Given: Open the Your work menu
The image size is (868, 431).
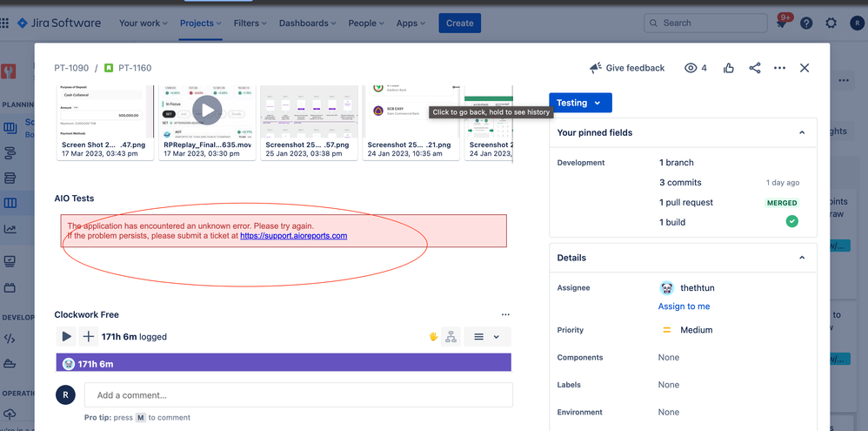Looking at the screenshot, I should point(144,24).
